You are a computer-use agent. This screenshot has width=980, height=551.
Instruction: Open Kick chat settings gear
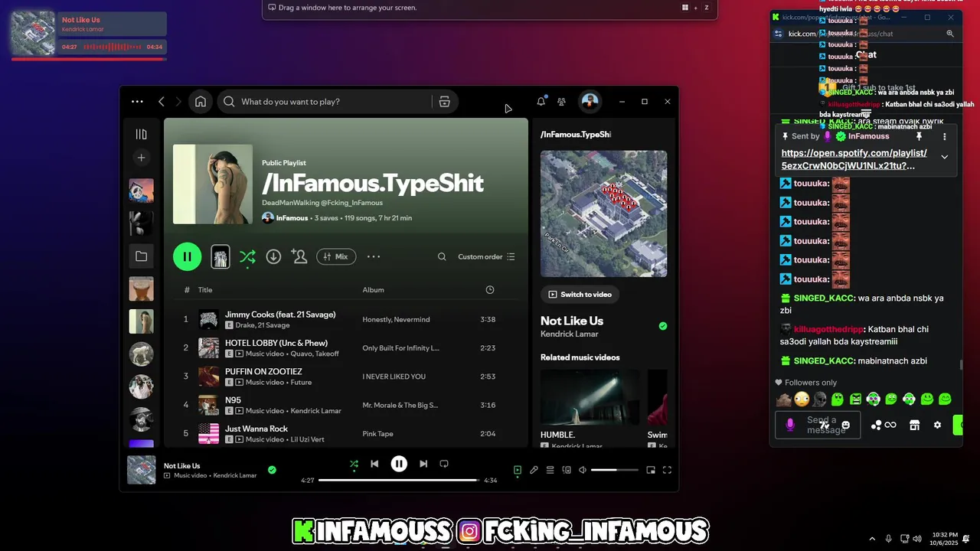pos(937,425)
